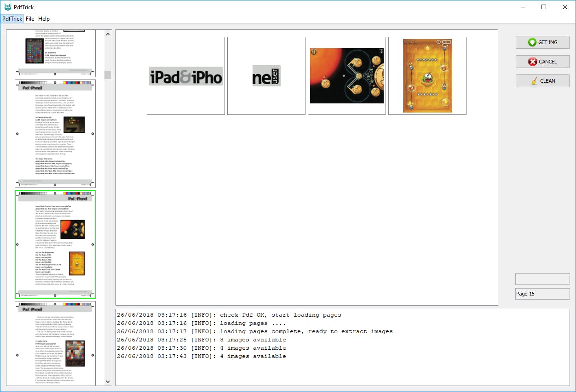This screenshot has width=576, height=392.
Task: Maximize the PdfTrick window
Action: 544,7
